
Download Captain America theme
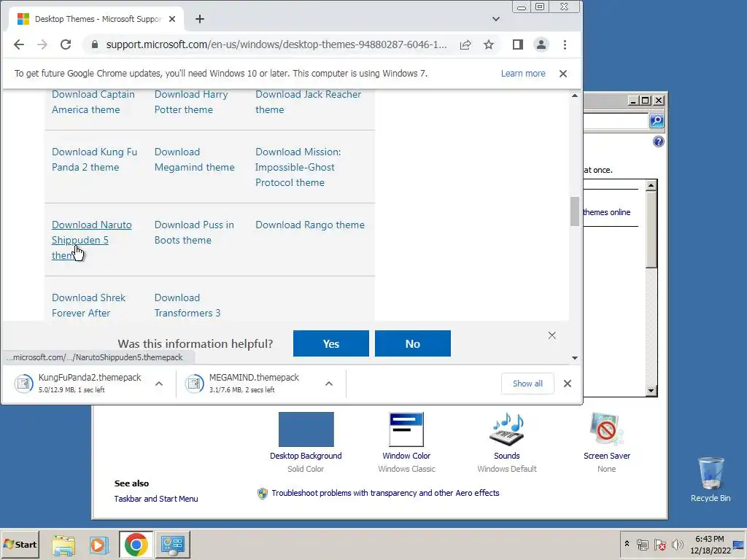click(93, 102)
